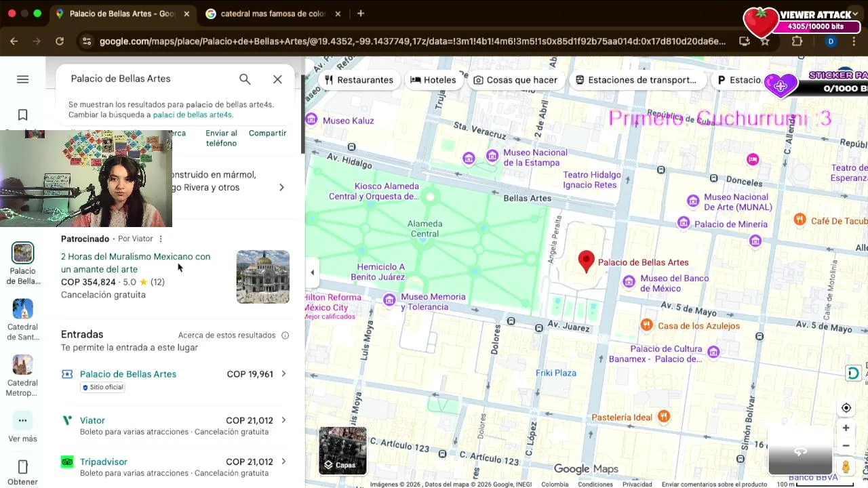Select Catedral Metrop... recent sidebar item

[x=22, y=376]
